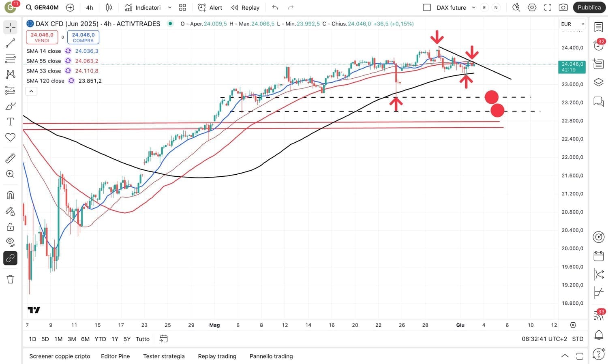Image resolution: width=608 pixels, height=364 pixels.
Task: Switch to the Editor Pine tab
Action: (x=116, y=356)
